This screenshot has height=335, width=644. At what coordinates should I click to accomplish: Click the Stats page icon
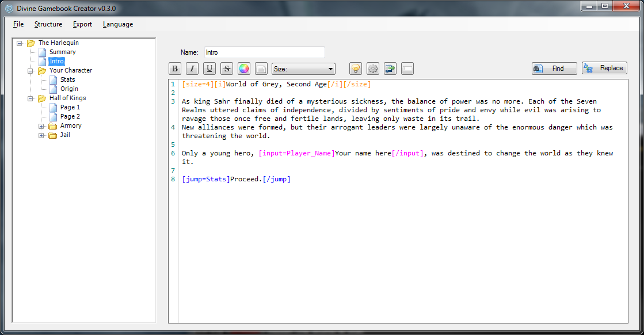(53, 79)
